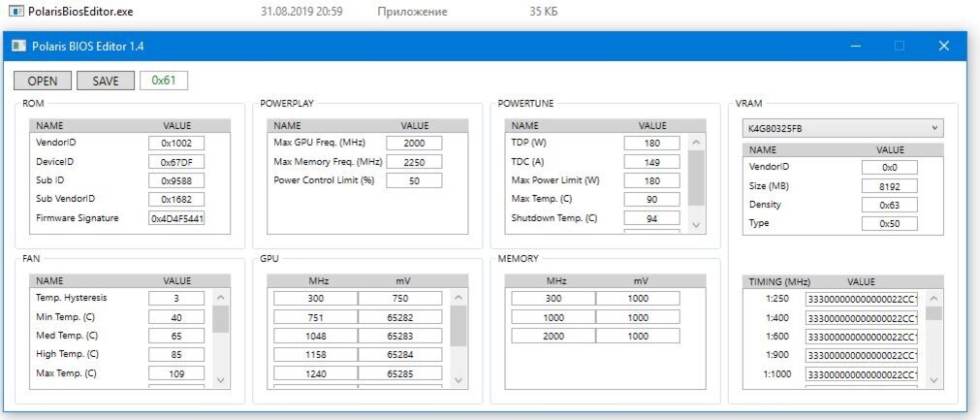Edit Power Control Limit value 50

(414, 180)
